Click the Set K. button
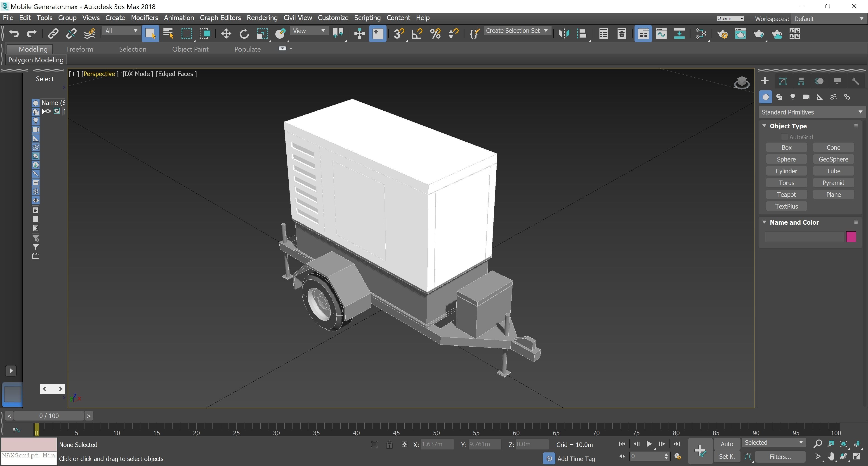This screenshot has height=466, width=868. [727, 456]
